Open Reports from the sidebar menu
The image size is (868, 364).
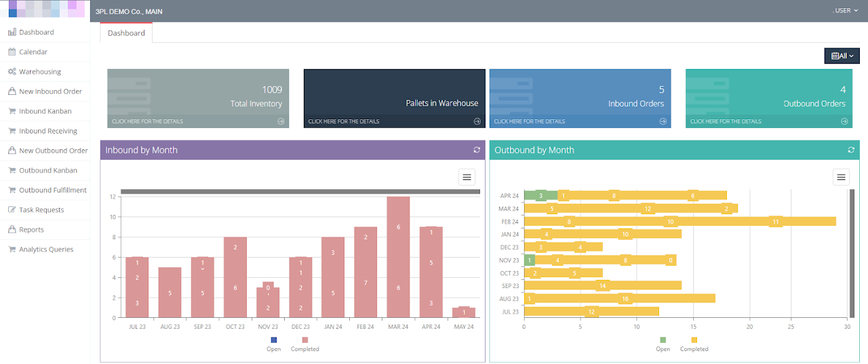pos(31,230)
